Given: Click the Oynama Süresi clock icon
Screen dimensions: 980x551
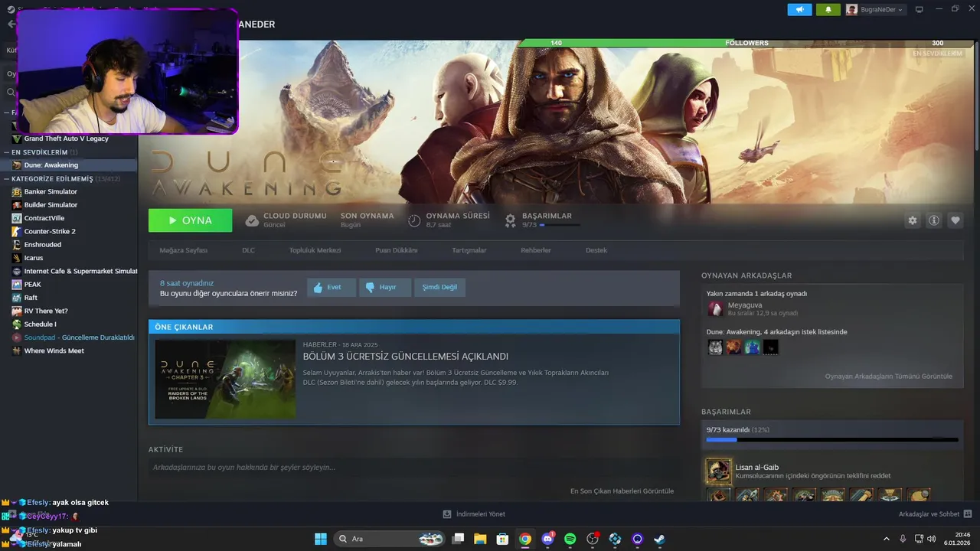Looking at the screenshot, I should click(414, 220).
